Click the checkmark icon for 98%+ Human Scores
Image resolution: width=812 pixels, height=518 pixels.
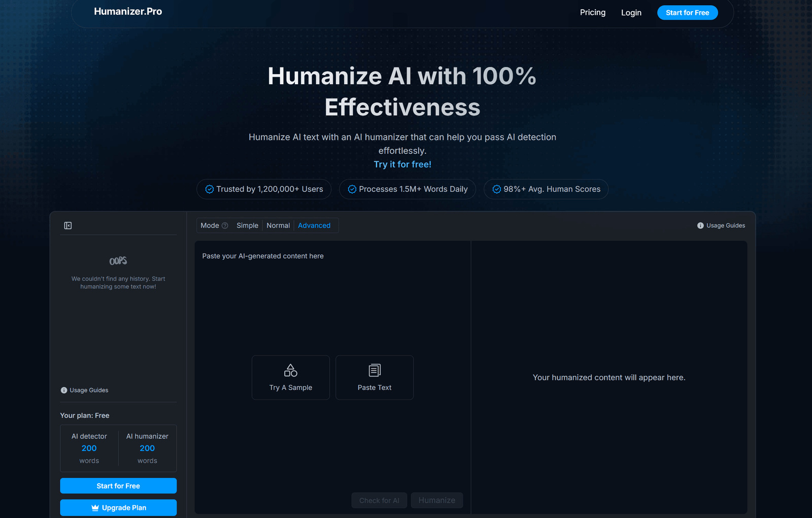pos(496,189)
